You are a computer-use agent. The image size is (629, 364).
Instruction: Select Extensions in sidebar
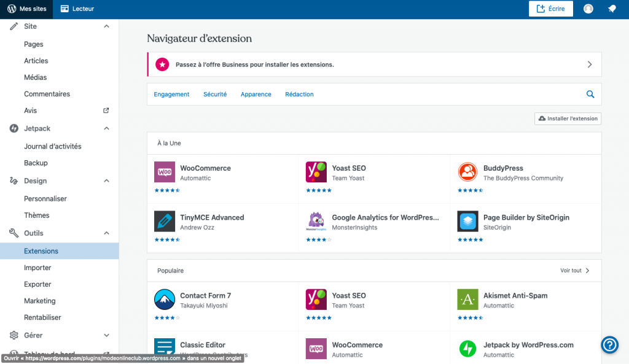(x=60, y=251)
